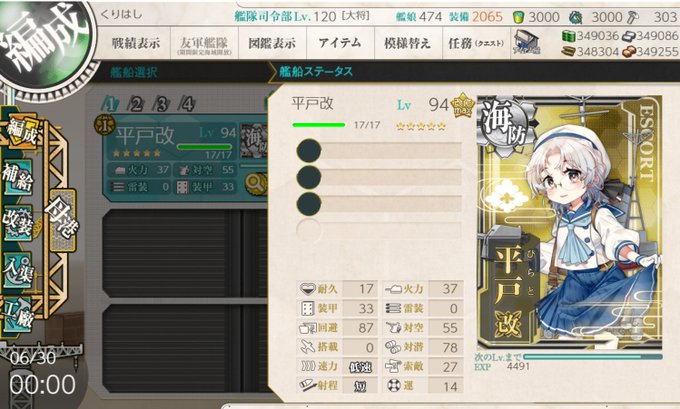
Task: Select fleet tab 2
Action: [136, 104]
